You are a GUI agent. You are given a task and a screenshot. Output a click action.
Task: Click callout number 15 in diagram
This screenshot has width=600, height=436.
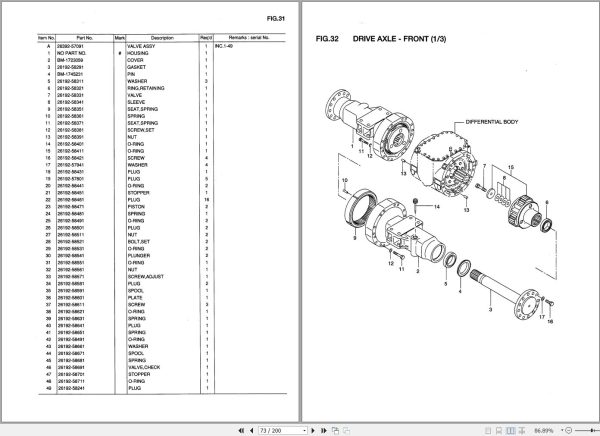point(511,167)
